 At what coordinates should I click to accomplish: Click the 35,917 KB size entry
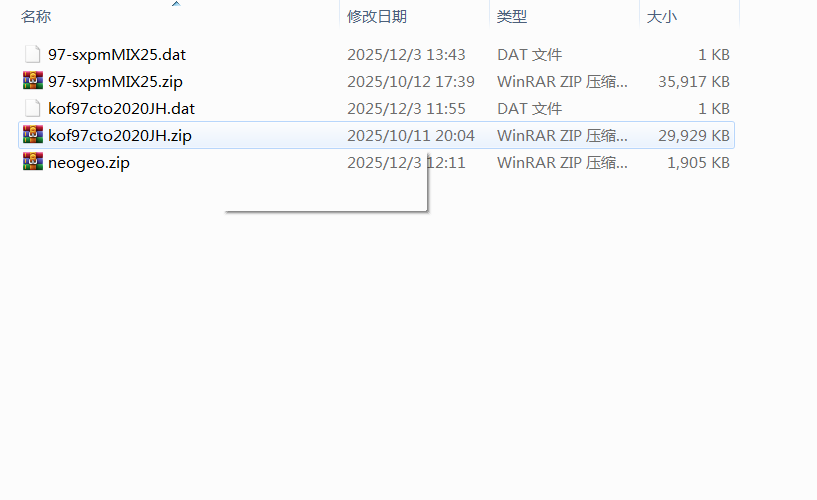[x=694, y=82]
